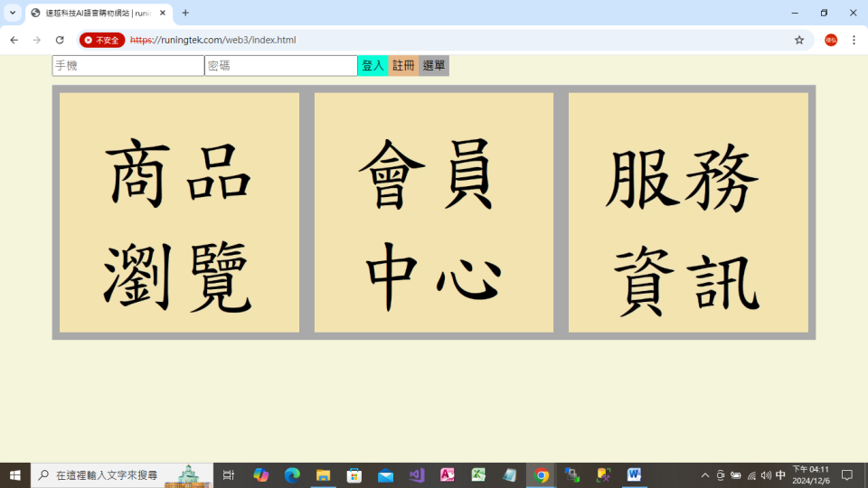This screenshot has width=868, height=488.
Task: Launch Word from the taskbar
Action: pos(634,475)
